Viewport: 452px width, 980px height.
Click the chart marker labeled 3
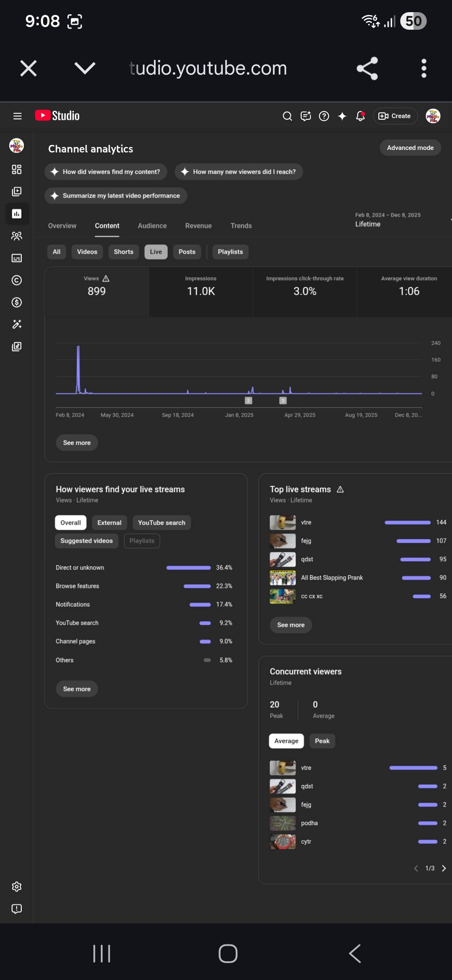pos(283,401)
